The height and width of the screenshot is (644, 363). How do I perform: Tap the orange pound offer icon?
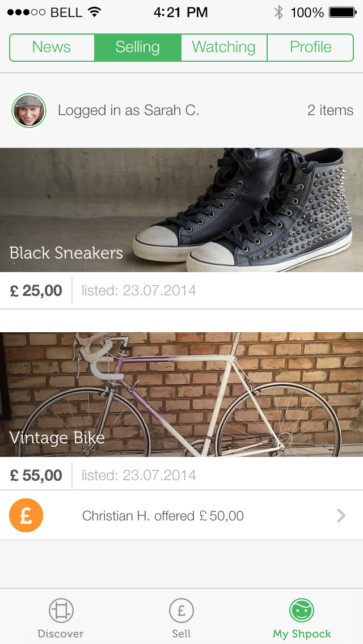(x=26, y=516)
